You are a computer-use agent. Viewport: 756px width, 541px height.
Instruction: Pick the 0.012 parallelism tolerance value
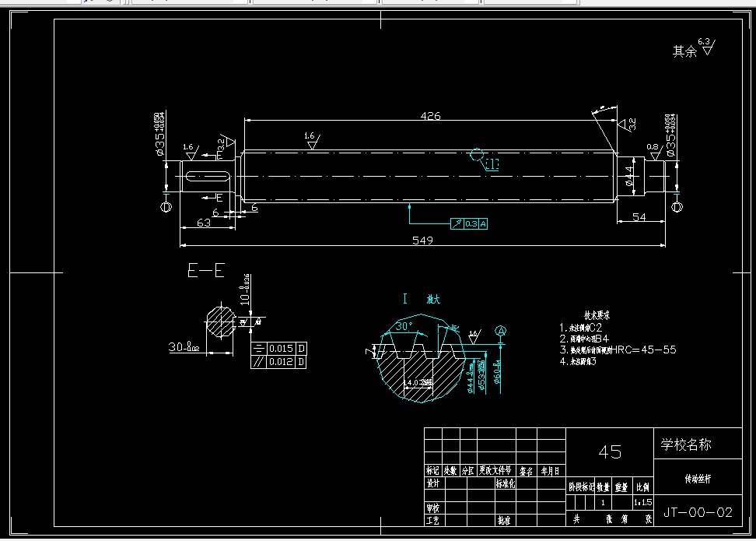281,361
